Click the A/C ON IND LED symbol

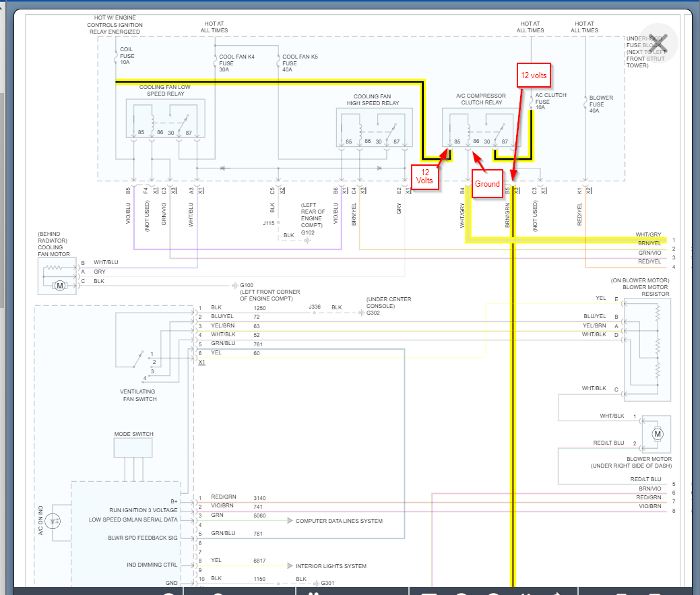pyautogui.click(x=57, y=520)
